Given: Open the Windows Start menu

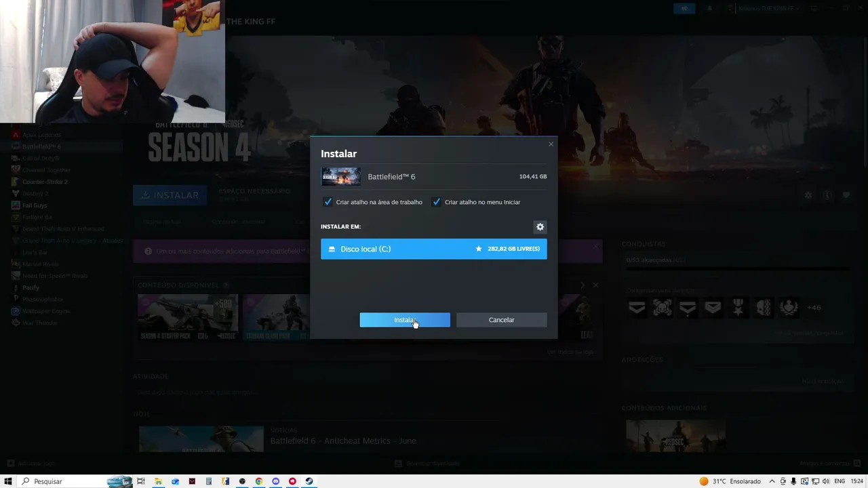Looking at the screenshot, I should click(x=8, y=481).
